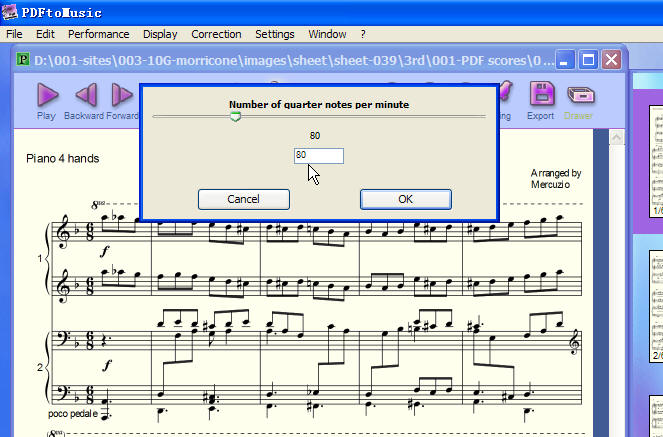Click the 'Arranged by Mercuzio' text
663x437 pixels.
click(556, 179)
